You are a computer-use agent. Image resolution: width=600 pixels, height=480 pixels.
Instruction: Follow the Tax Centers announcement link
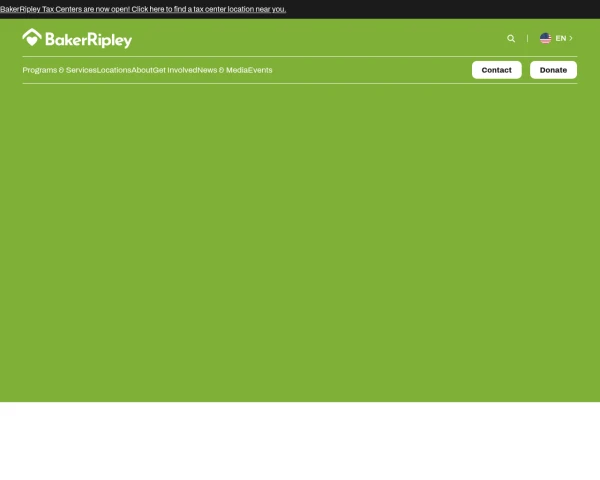(143, 9)
